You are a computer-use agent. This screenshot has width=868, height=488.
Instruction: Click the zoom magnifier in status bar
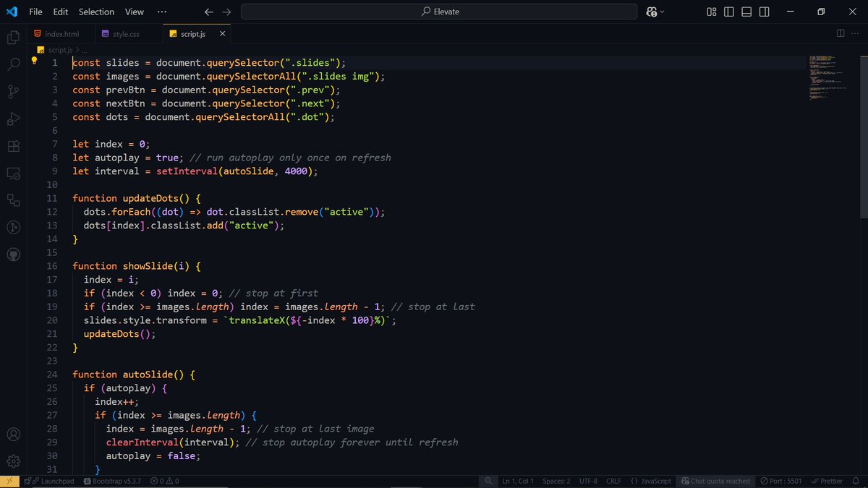490,481
